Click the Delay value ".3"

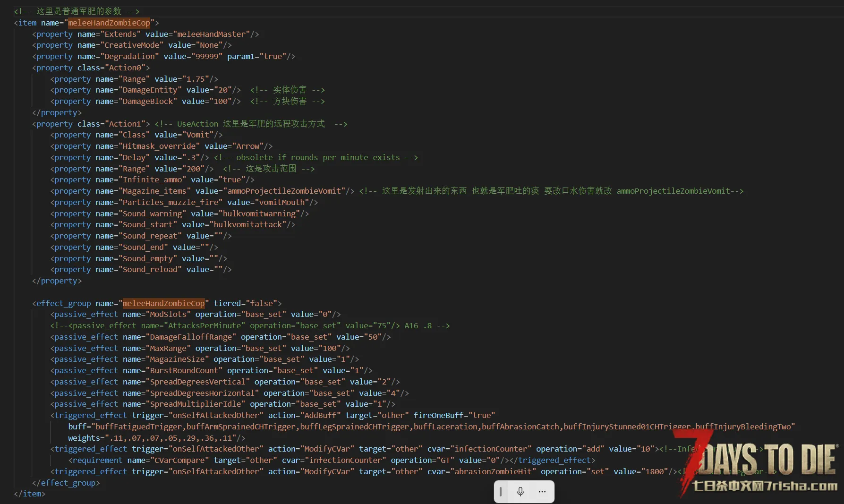pyautogui.click(x=191, y=157)
